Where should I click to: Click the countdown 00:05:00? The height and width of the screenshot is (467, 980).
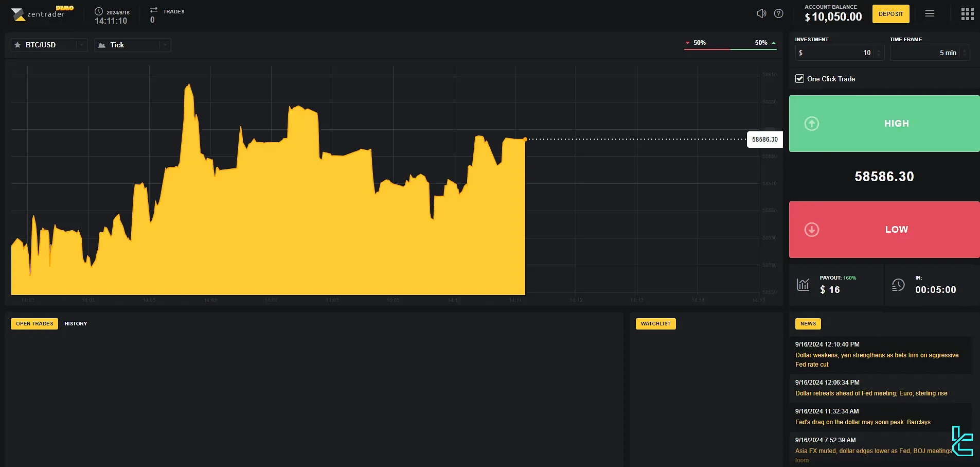tap(935, 290)
